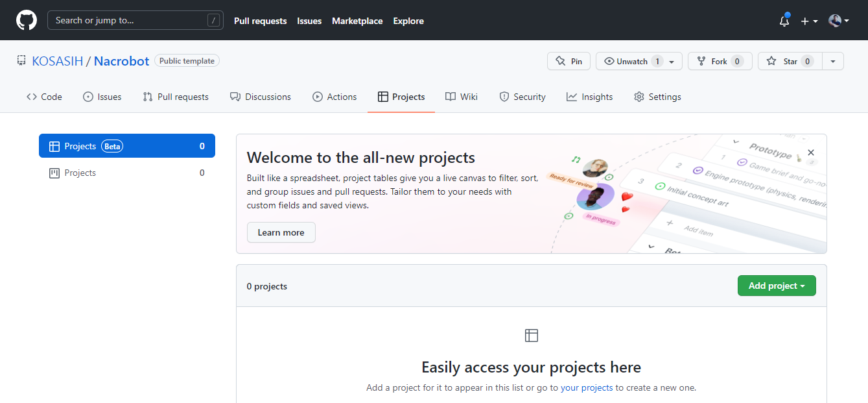This screenshot has width=868, height=403.
Task: Switch to the Code tab
Action: click(44, 97)
